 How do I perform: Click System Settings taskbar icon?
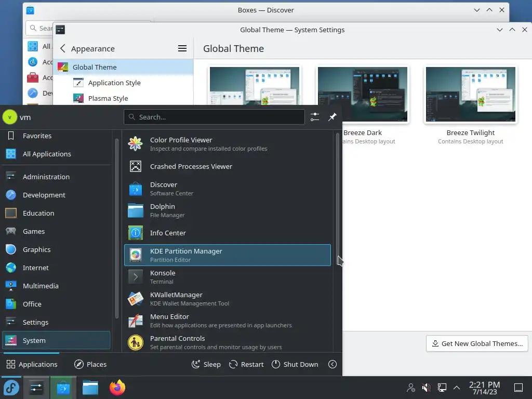pos(36,388)
